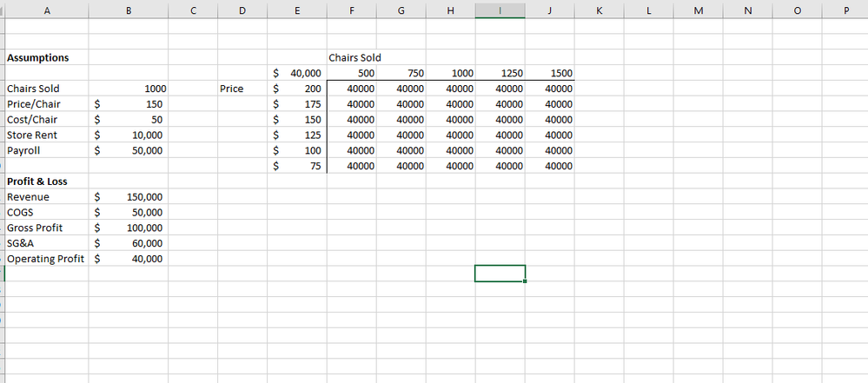Click the currently selected empty cell in column I

click(x=500, y=274)
